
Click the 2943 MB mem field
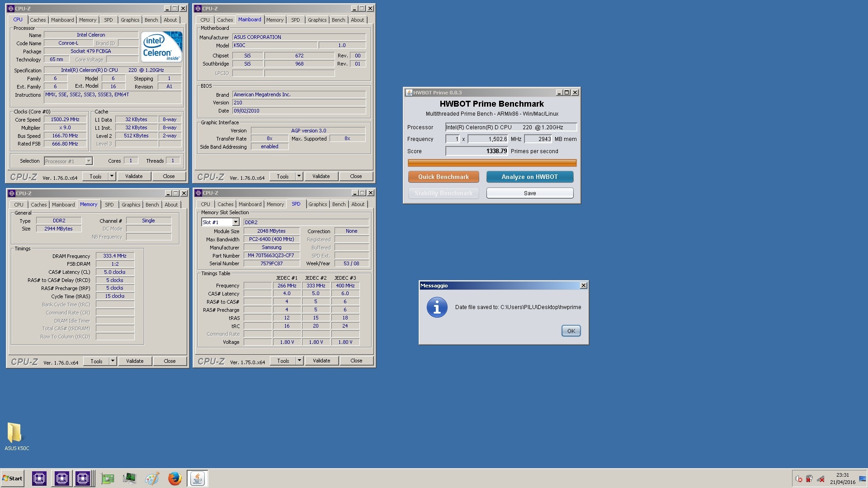(x=538, y=139)
